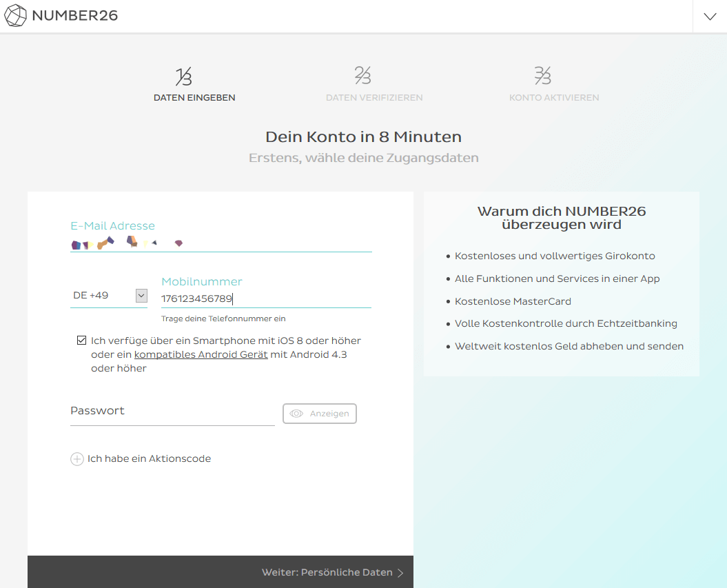Click the plus icon next to Aktionscode
This screenshot has width=727, height=588.
click(76, 458)
